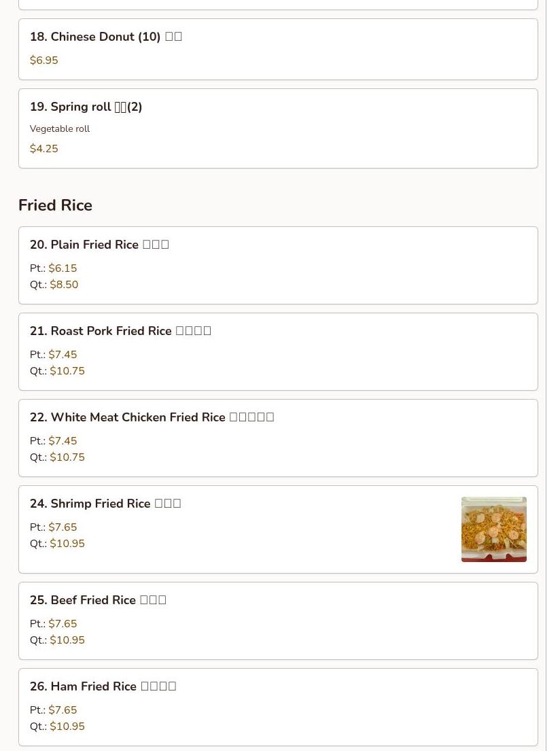
Task: Open 25. Beef Fried Rice item
Action: (x=98, y=600)
